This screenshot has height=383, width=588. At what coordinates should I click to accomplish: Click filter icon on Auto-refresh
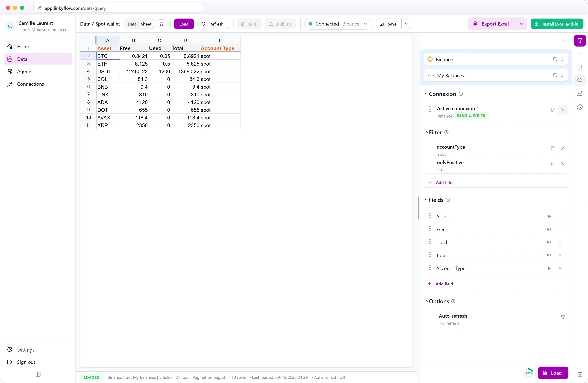pos(562,317)
